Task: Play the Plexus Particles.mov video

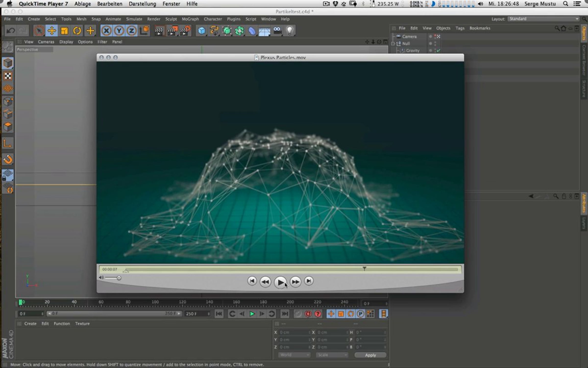Action: coord(280,282)
